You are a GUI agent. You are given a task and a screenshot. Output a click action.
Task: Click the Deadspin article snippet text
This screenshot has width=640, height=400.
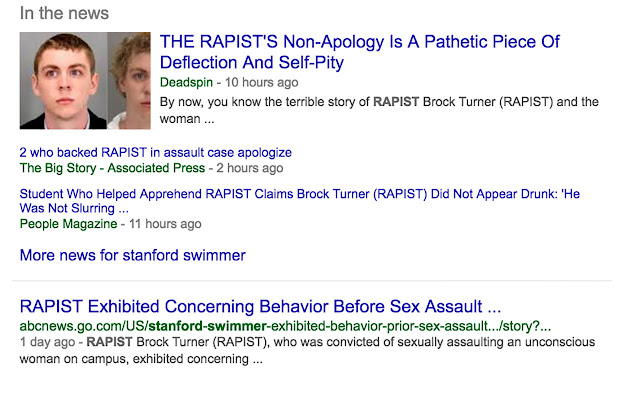tap(378, 110)
